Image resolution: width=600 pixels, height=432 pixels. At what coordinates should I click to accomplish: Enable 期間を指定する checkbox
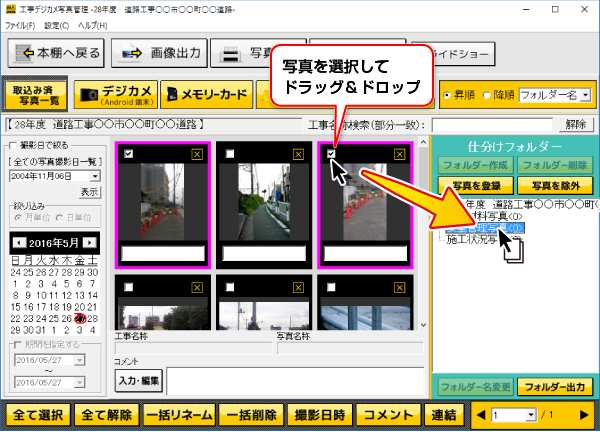coord(18,344)
